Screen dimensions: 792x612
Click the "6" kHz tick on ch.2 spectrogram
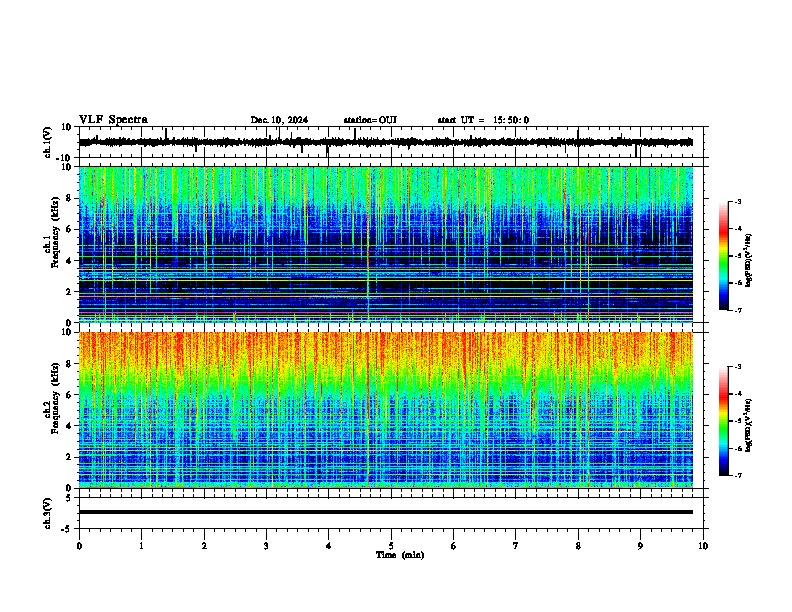click(69, 395)
